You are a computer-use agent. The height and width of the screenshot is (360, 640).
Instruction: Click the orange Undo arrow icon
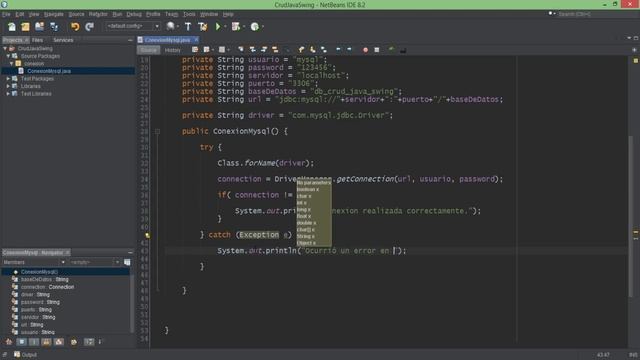tap(75, 27)
